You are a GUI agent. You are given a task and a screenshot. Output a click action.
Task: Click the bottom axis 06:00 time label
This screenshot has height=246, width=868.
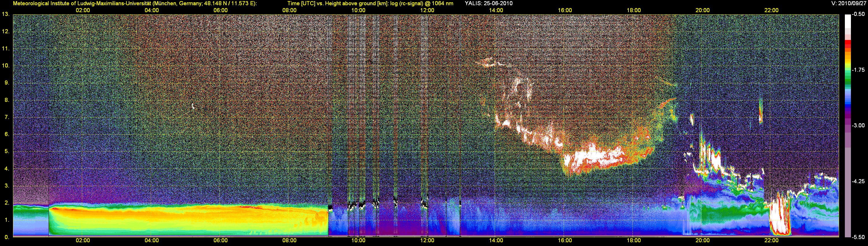click(221, 241)
